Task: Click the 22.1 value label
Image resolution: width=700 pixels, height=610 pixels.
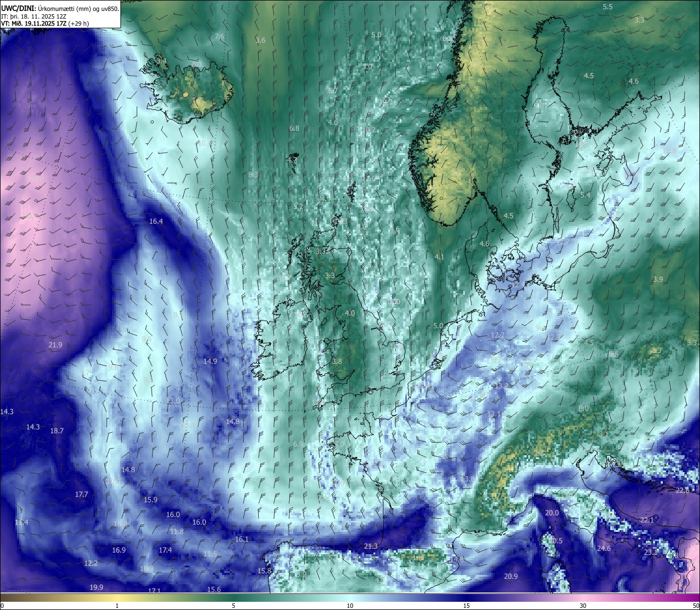Action: [647, 520]
